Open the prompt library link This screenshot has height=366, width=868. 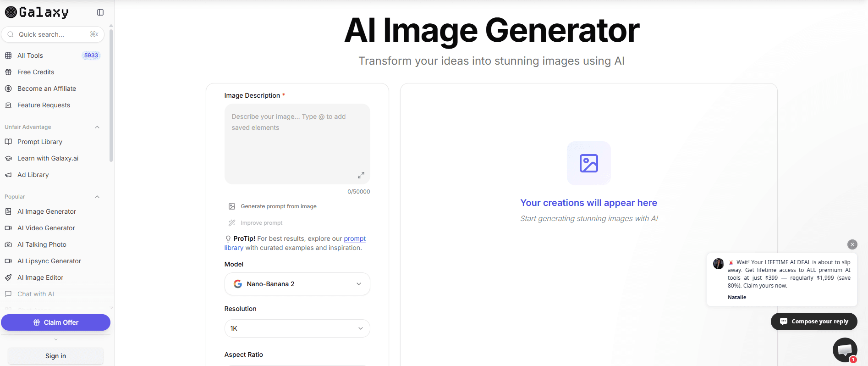[355, 238]
